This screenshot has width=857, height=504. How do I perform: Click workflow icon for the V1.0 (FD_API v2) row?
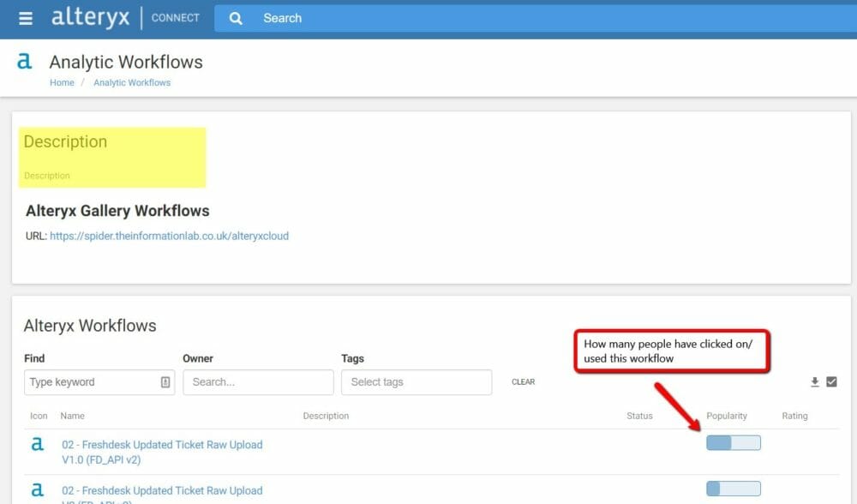(37, 443)
